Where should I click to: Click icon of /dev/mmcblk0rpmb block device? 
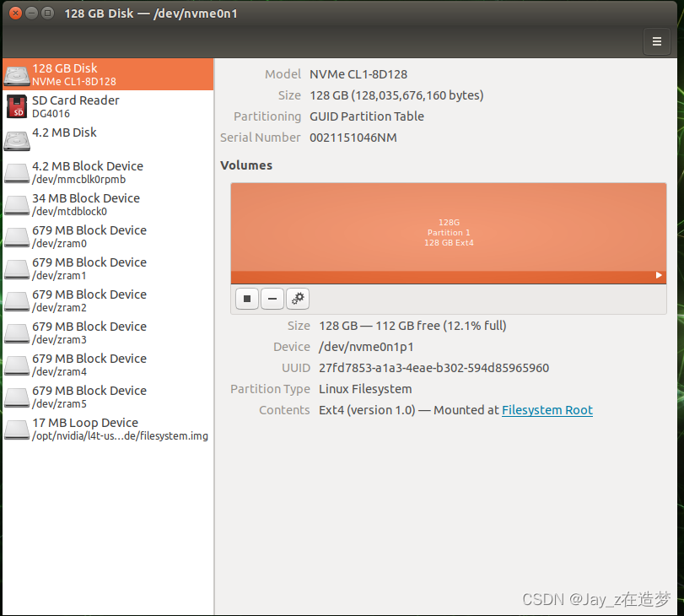tap(17, 173)
